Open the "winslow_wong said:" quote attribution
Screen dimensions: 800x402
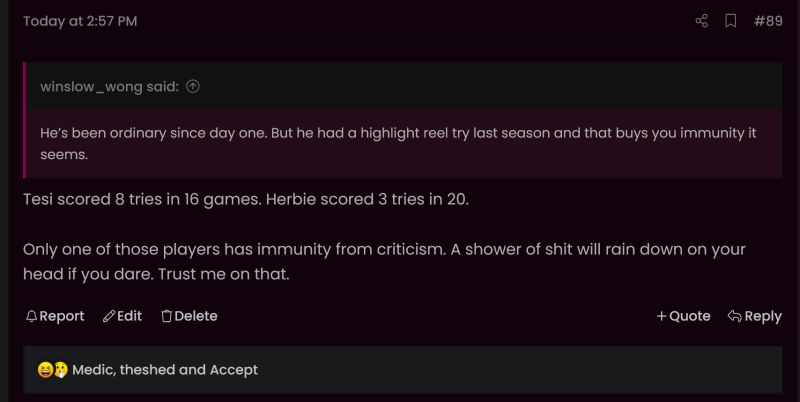click(110, 87)
